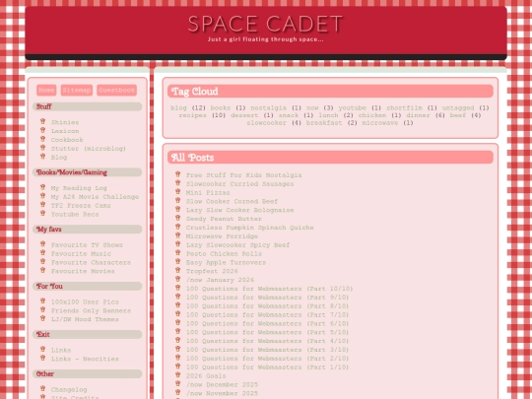Open TF2 Freeze Cams link
532x399 pixels.
pyautogui.click(x=81, y=206)
